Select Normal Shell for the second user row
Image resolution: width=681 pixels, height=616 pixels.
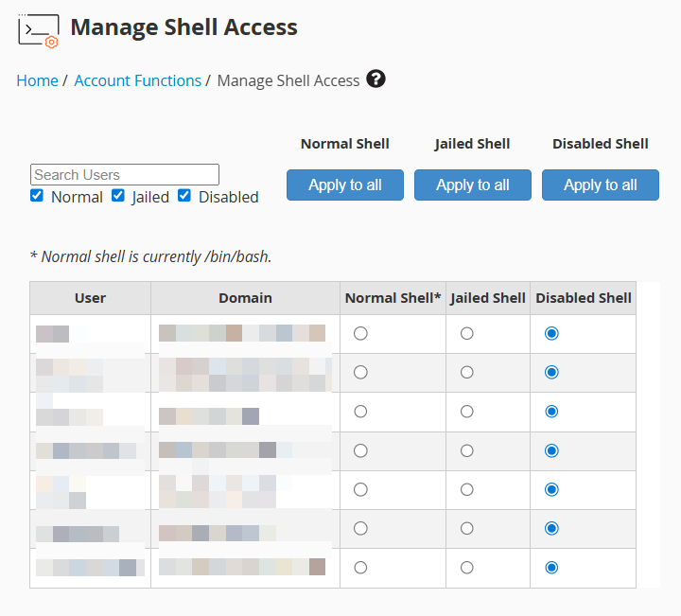(x=360, y=372)
